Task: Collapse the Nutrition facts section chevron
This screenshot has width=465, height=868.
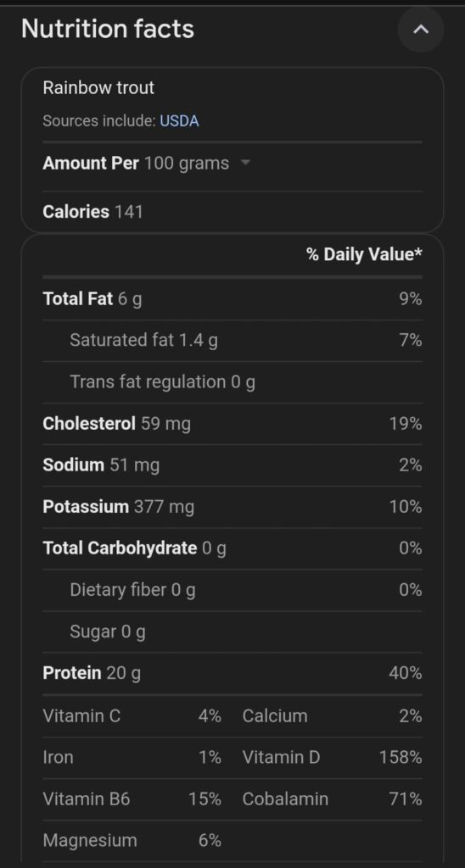Action: pos(421,30)
